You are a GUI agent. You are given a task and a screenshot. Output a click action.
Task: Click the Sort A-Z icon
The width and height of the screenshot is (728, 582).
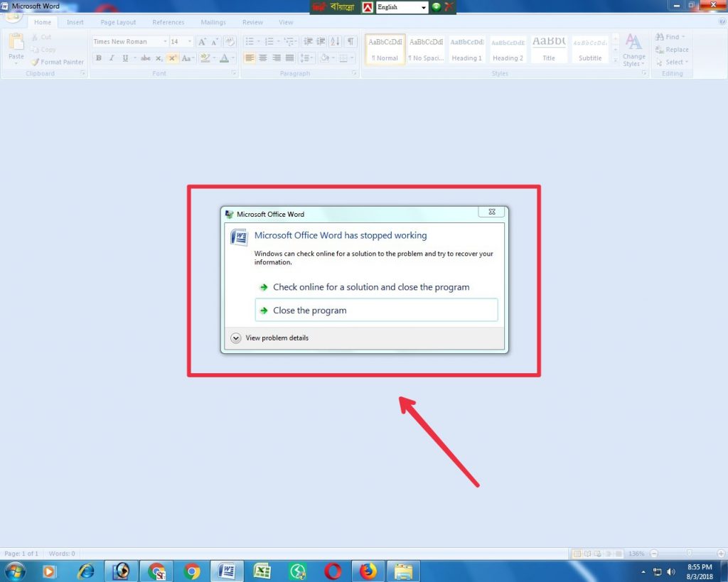[x=335, y=42]
